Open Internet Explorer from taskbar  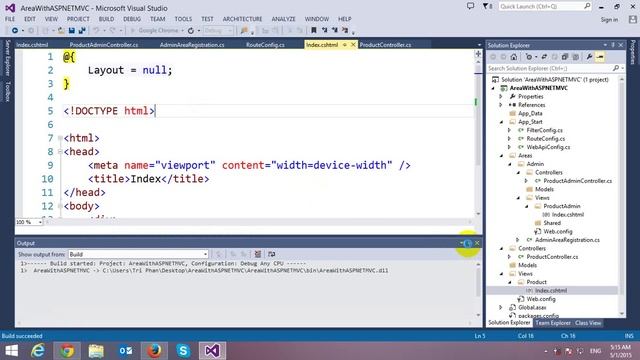click(x=38, y=351)
